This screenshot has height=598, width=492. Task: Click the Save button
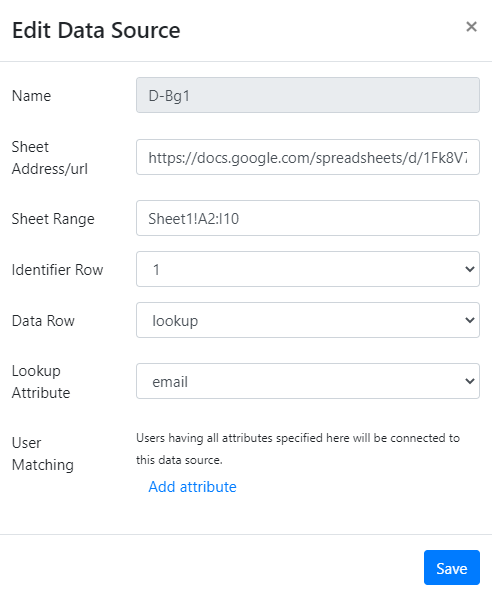(x=452, y=567)
